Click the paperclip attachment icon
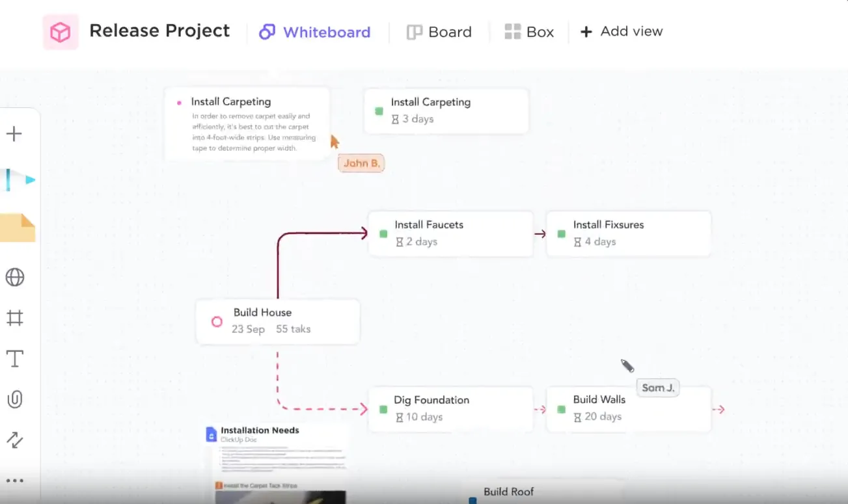This screenshot has height=504, width=848. pos(14,399)
